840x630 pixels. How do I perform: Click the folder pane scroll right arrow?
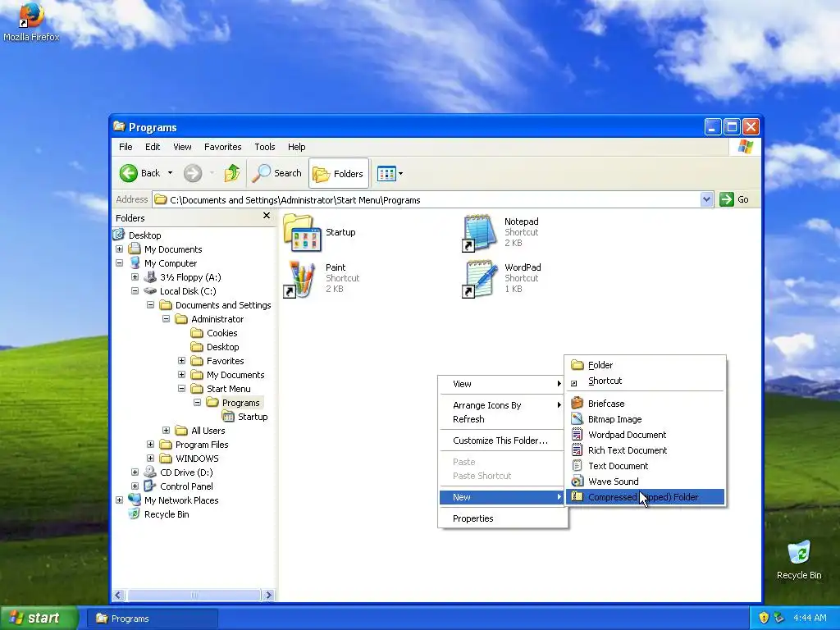[x=268, y=595]
